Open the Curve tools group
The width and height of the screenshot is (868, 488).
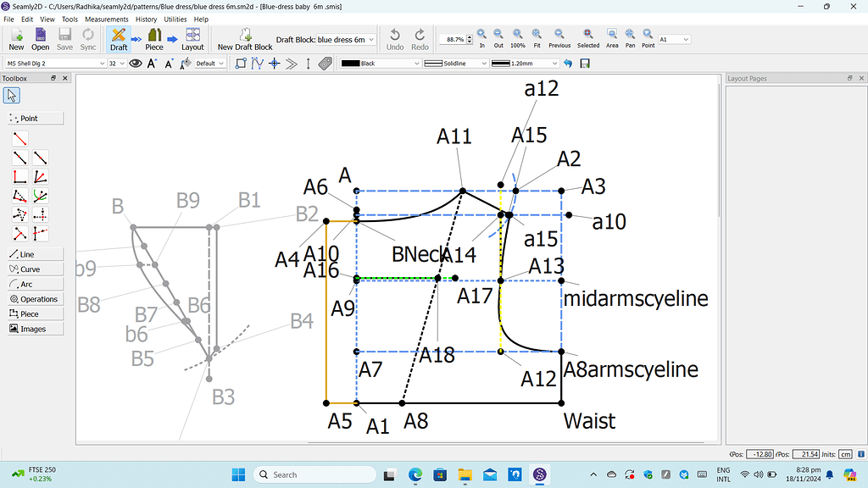pyautogui.click(x=34, y=269)
